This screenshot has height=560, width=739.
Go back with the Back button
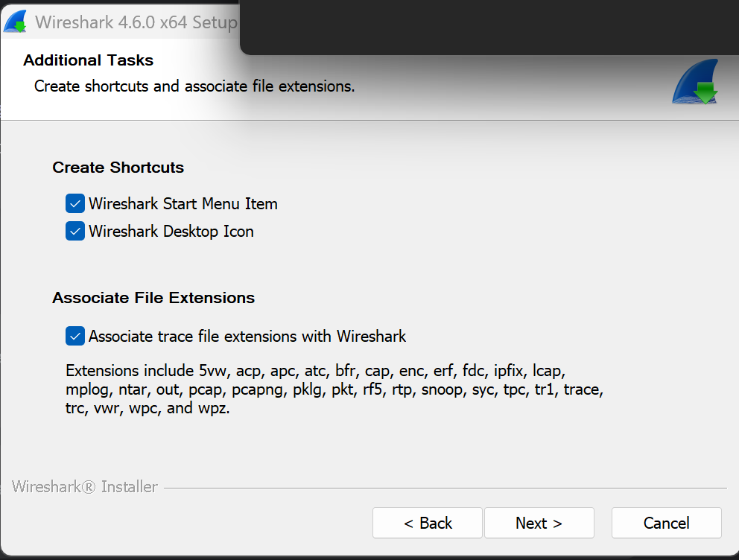pyautogui.click(x=428, y=523)
